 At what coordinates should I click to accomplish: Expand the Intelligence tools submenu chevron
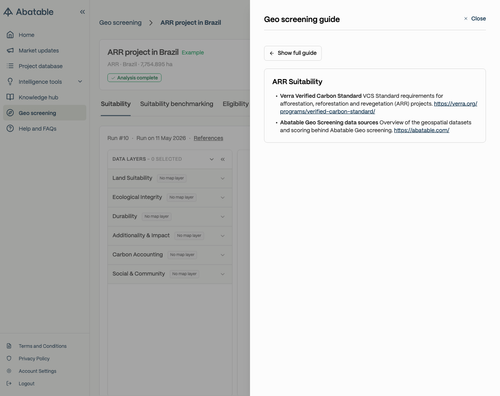coord(80,81)
